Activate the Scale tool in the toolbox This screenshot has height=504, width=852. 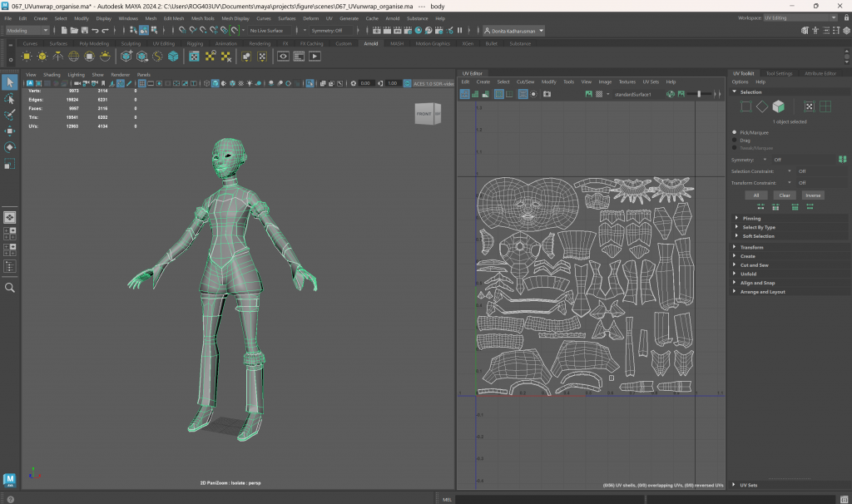(x=9, y=164)
